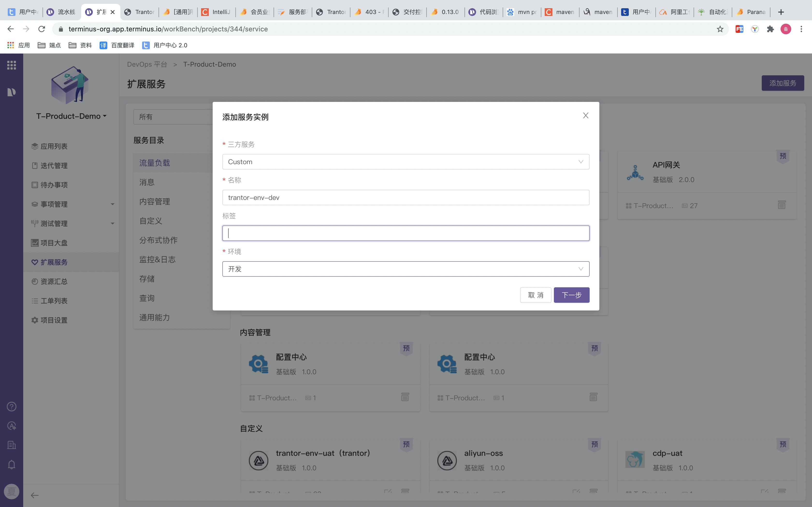Open the notification bell icon
This screenshot has width=812, height=507.
11,465
